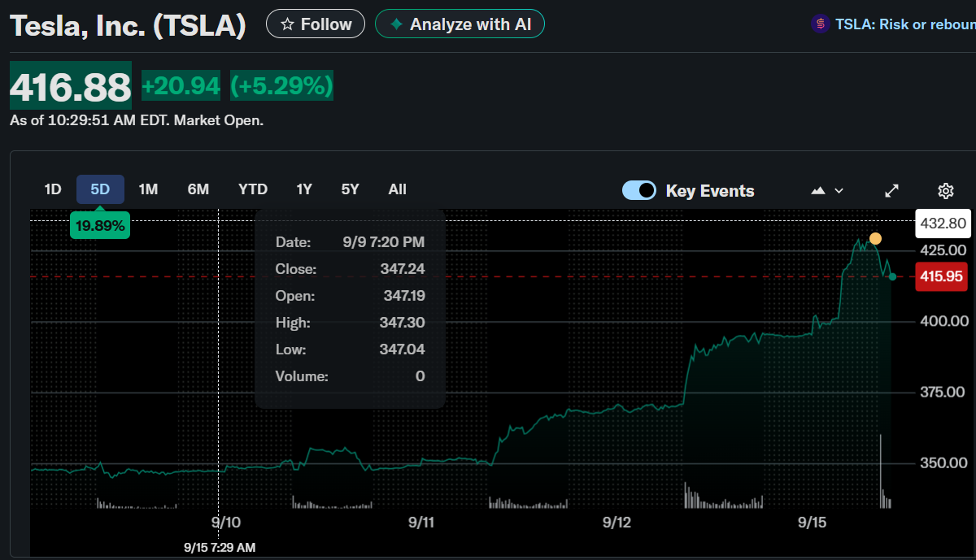Click the star Follow button
Viewport: 976px width, 560px height.
click(316, 24)
